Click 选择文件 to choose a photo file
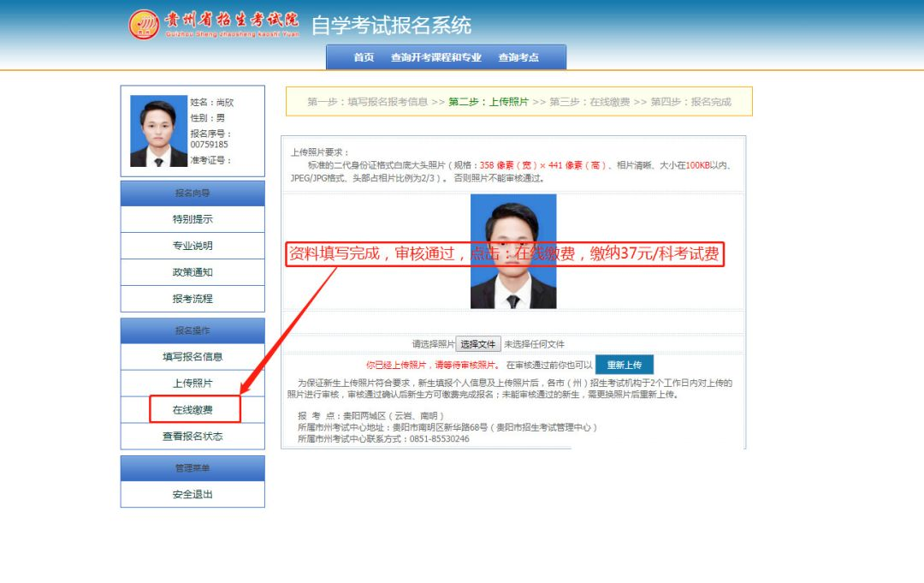 (x=477, y=342)
